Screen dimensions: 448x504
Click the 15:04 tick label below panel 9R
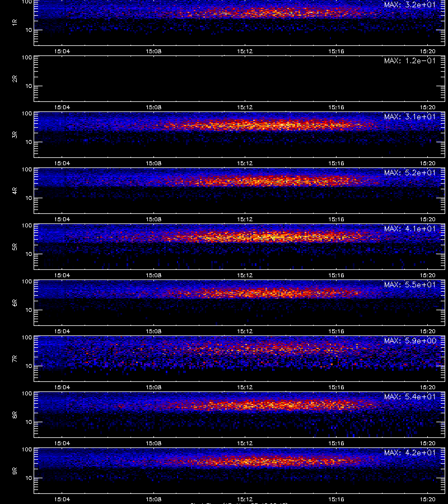pos(62,499)
